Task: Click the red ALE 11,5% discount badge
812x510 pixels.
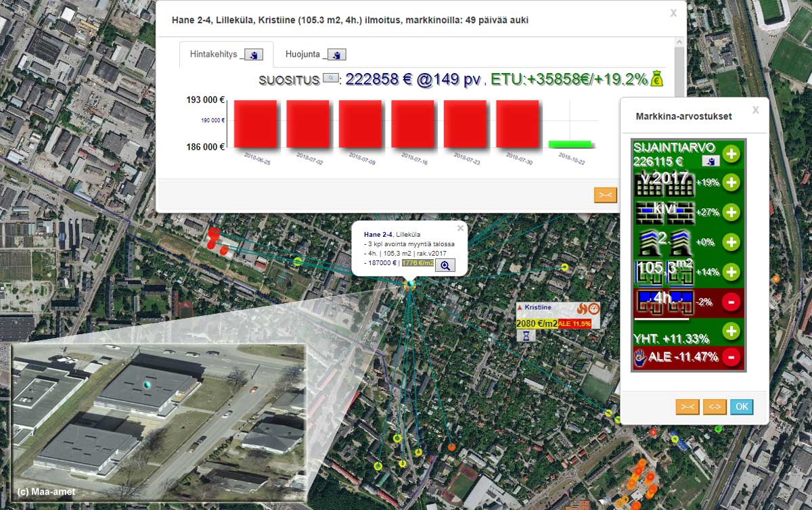Action: coord(574,323)
